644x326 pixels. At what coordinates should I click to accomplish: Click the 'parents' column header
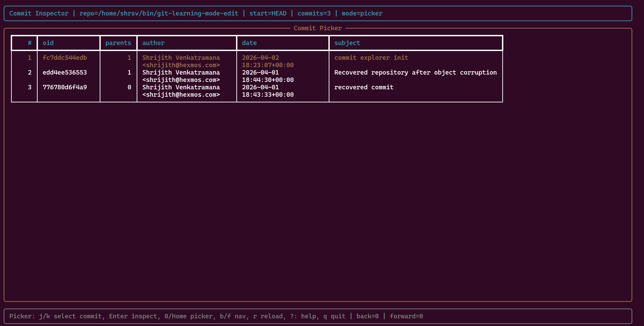(x=118, y=43)
